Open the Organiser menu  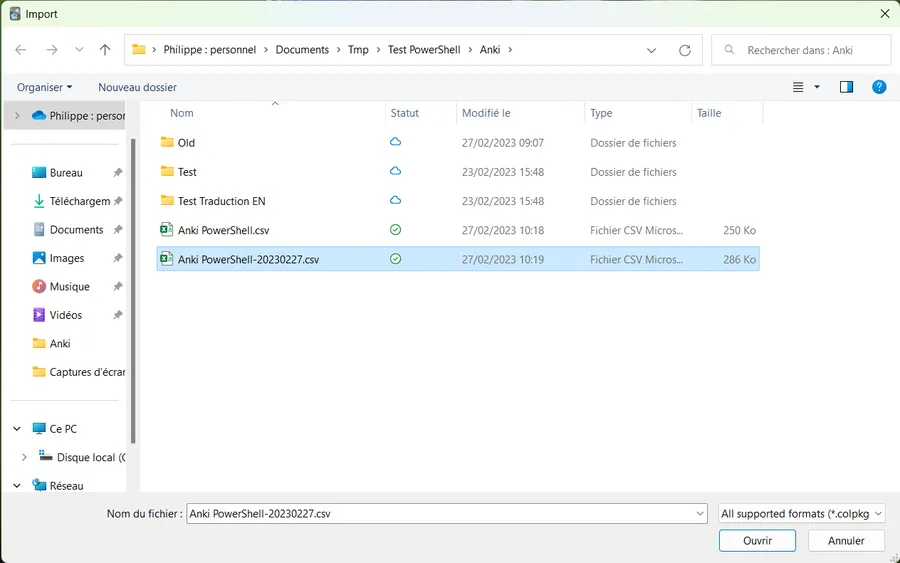click(x=44, y=87)
